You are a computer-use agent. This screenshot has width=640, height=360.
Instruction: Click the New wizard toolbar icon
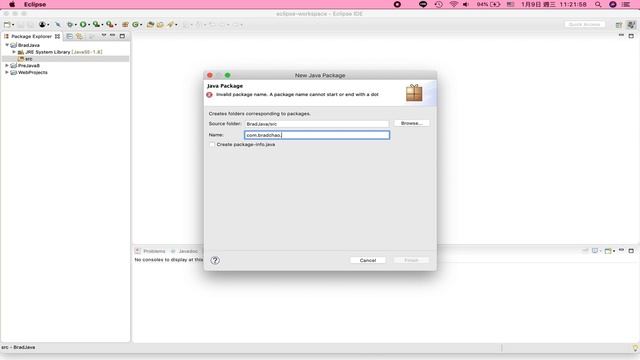(x=7, y=25)
